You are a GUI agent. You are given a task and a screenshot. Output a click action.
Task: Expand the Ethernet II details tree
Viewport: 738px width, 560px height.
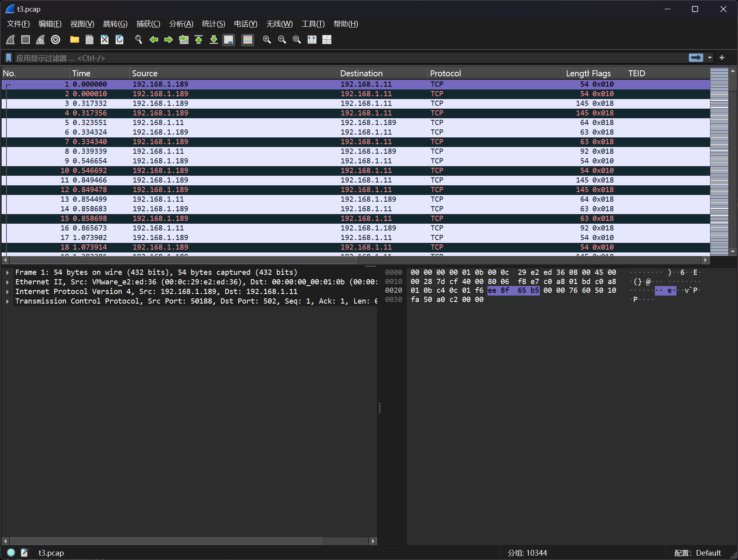click(8, 282)
